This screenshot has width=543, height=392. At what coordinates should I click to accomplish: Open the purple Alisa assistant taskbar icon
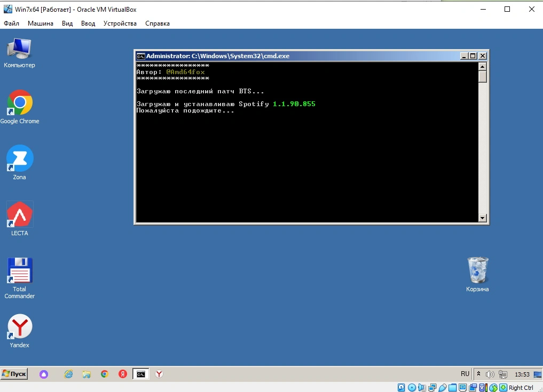[44, 374]
